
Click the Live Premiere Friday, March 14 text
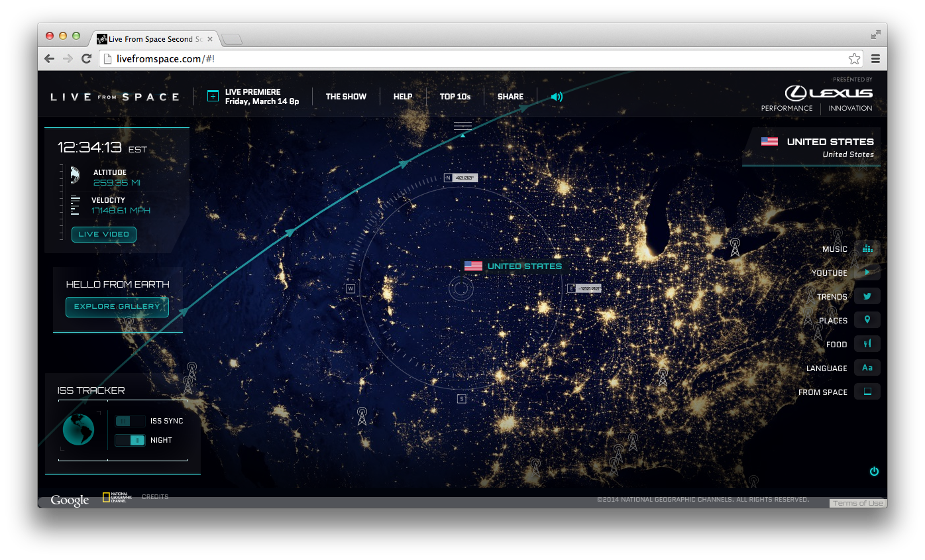pos(262,97)
